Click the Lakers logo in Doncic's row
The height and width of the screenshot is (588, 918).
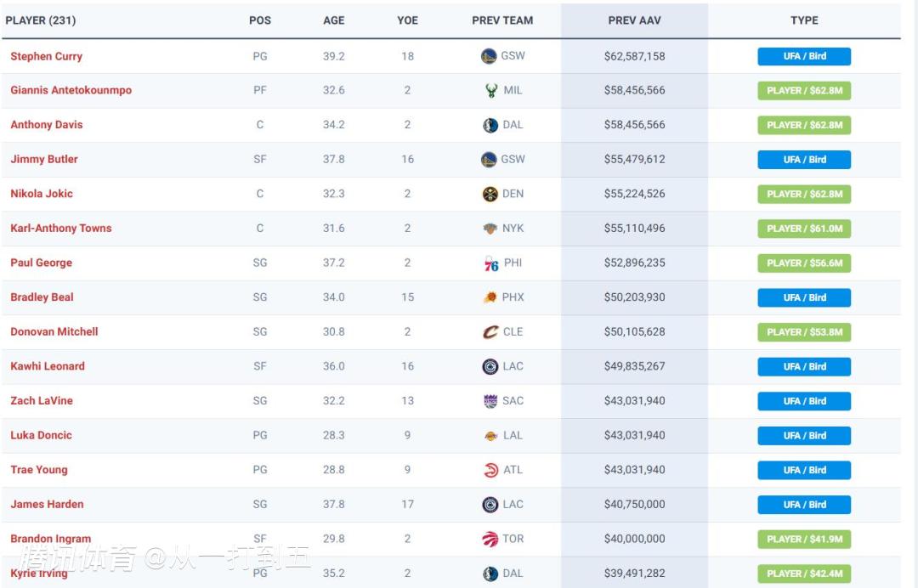pyautogui.click(x=490, y=436)
